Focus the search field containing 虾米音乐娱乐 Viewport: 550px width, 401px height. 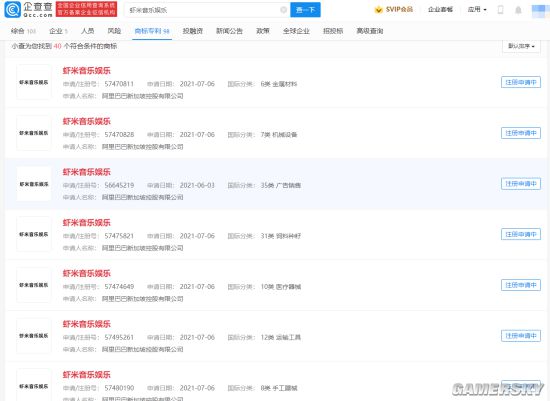pos(207,10)
